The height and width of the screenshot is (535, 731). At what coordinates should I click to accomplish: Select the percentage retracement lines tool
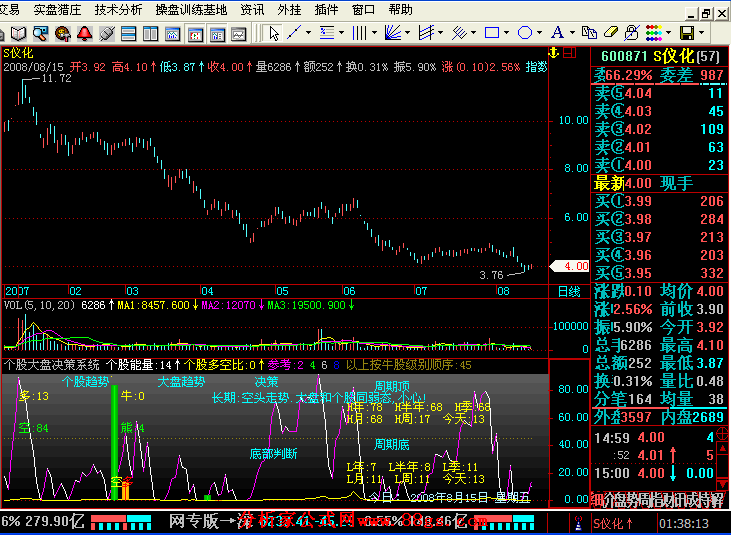(x=327, y=33)
